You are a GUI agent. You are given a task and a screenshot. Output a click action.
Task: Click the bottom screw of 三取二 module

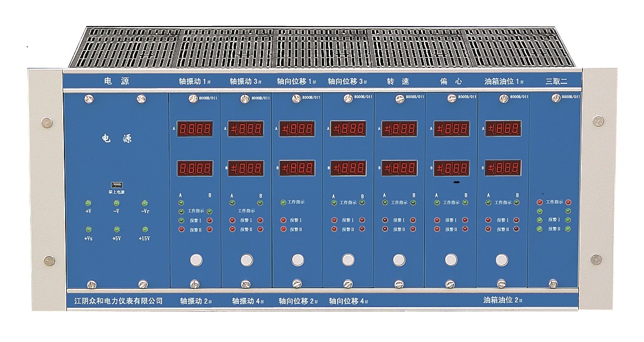coord(553,283)
